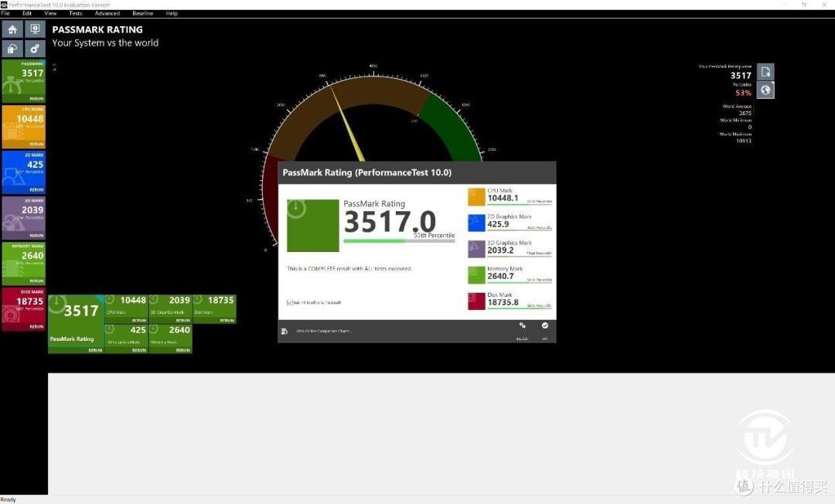Image resolution: width=835 pixels, height=504 pixels.
Task: Click blue 2D Graphics Mark icon in dialog
Action: coord(476,223)
